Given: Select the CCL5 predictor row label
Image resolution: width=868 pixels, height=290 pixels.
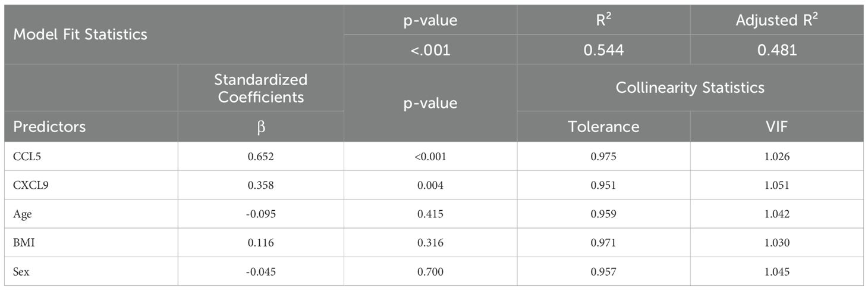Looking at the screenshot, I should (25, 156).
